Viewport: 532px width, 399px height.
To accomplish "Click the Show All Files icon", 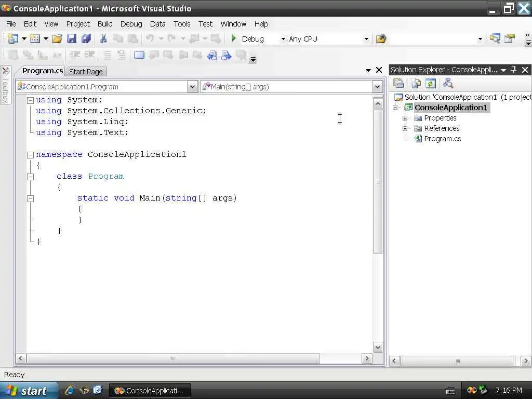I will 416,83.
